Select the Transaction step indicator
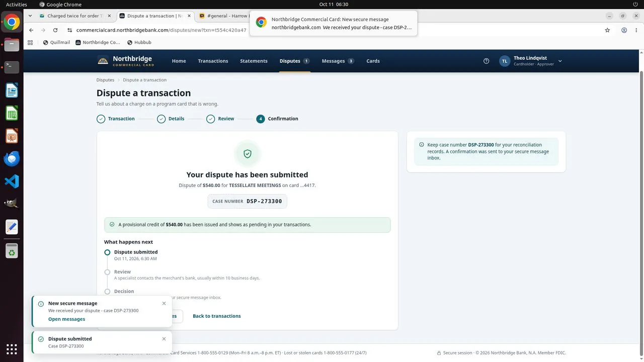Screen dimensions: 644x362 click(x=116, y=119)
